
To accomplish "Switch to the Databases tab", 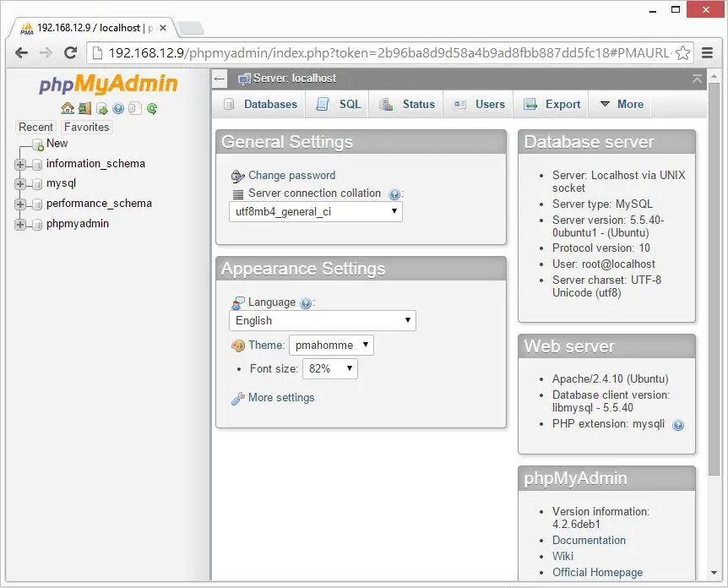I will (x=259, y=104).
